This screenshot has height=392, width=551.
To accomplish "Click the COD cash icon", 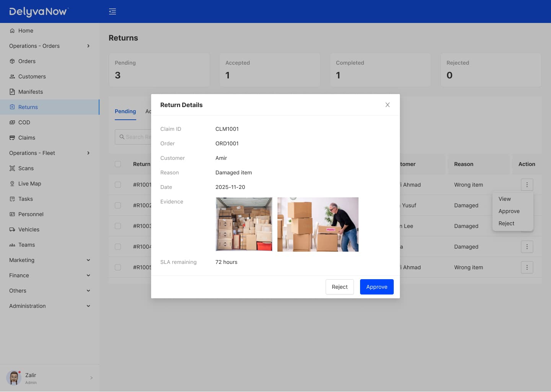I will click(12, 122).
